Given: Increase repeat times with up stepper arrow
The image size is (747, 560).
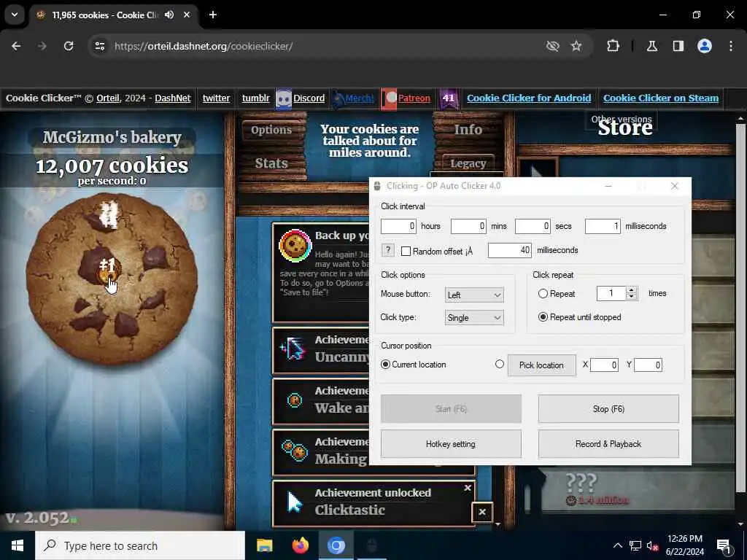Looking at the screenshot, I should coord(631,289).
